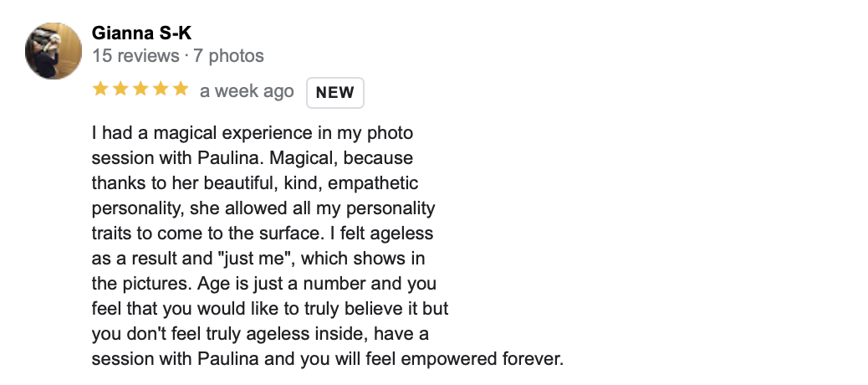Click the first yellow rating star
This screenshot has height=385, width=868.
(100, 89)
